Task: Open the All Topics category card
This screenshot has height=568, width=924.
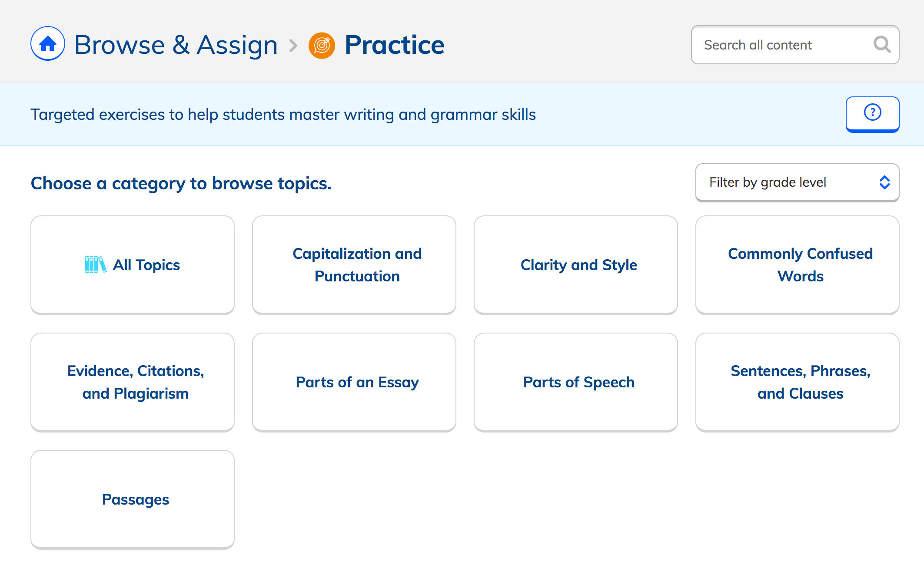Action: 133,265
